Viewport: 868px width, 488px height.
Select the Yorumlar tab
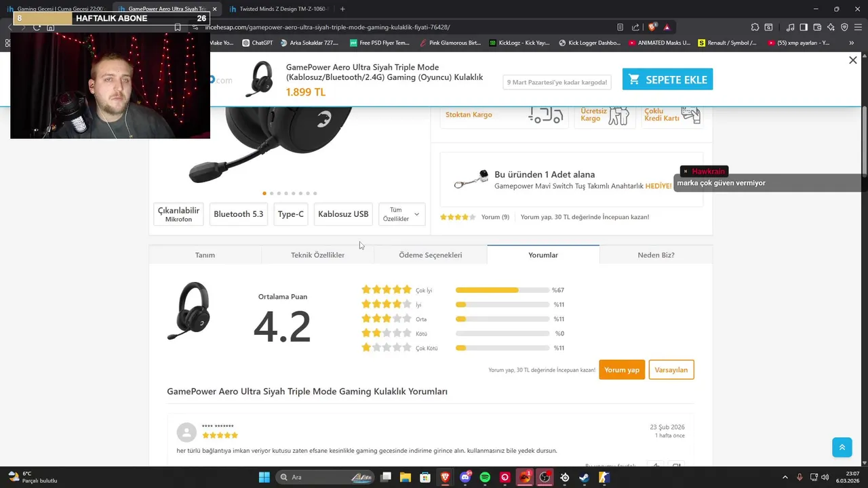(543, 255)
